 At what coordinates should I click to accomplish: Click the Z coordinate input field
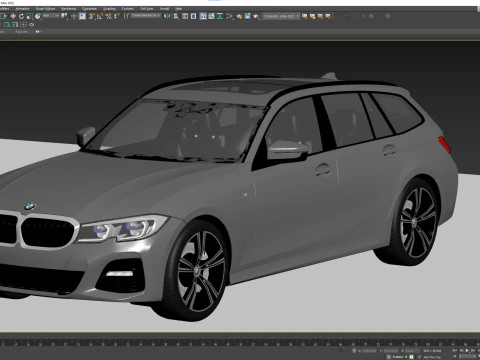coord(413,351)
